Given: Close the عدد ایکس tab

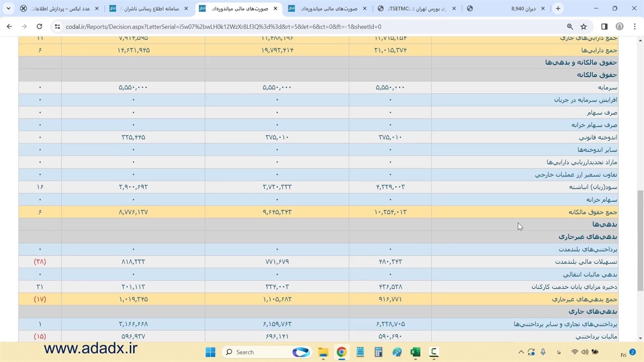Looking at the screenshot, I should click(97, 9).
